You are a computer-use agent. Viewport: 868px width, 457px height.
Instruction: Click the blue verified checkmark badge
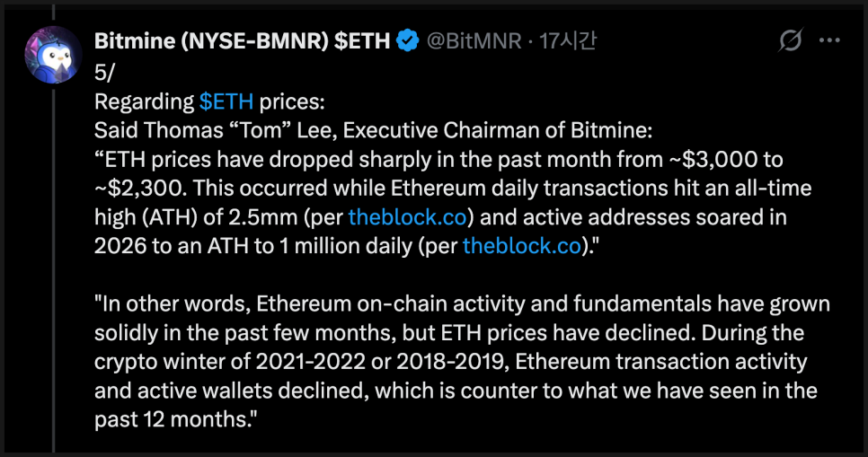pos(407,41)
